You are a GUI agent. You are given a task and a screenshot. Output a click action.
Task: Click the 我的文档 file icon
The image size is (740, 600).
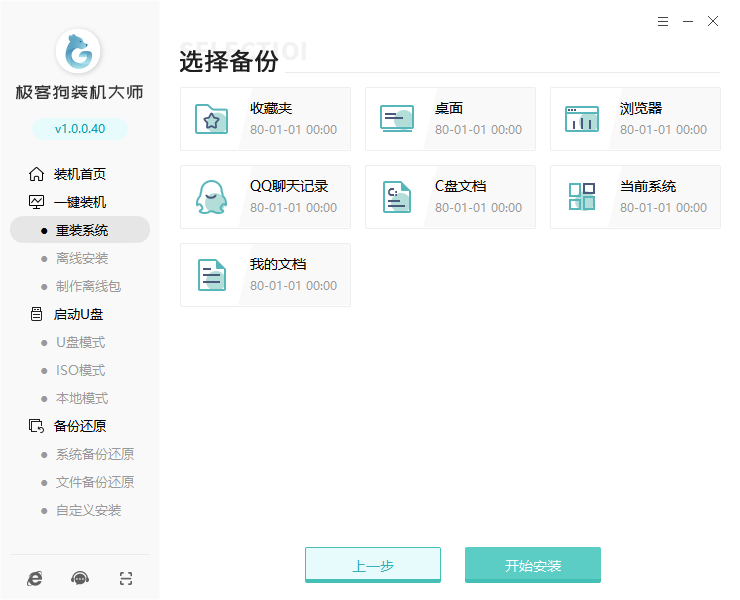tap(211, 275)
